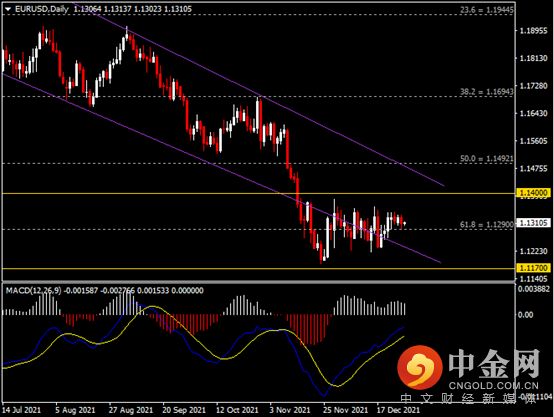Select the 1.14000 yellow price level tag

533,193
